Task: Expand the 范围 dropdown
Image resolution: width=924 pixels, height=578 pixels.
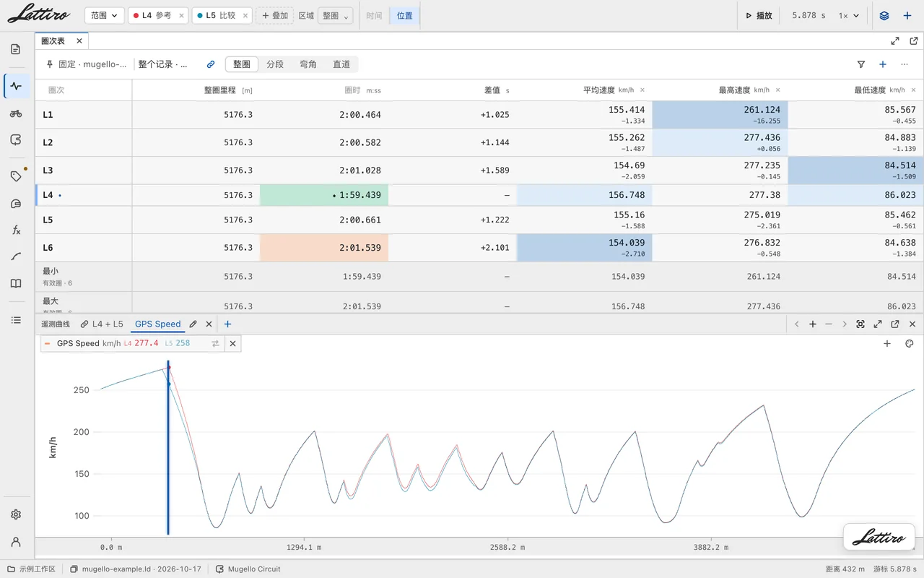Action: (x=105, y=15)
